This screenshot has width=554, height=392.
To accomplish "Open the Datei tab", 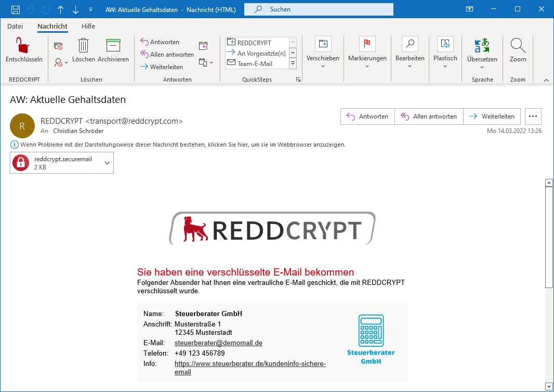I will pyautogui.click(x=15, y=26).
